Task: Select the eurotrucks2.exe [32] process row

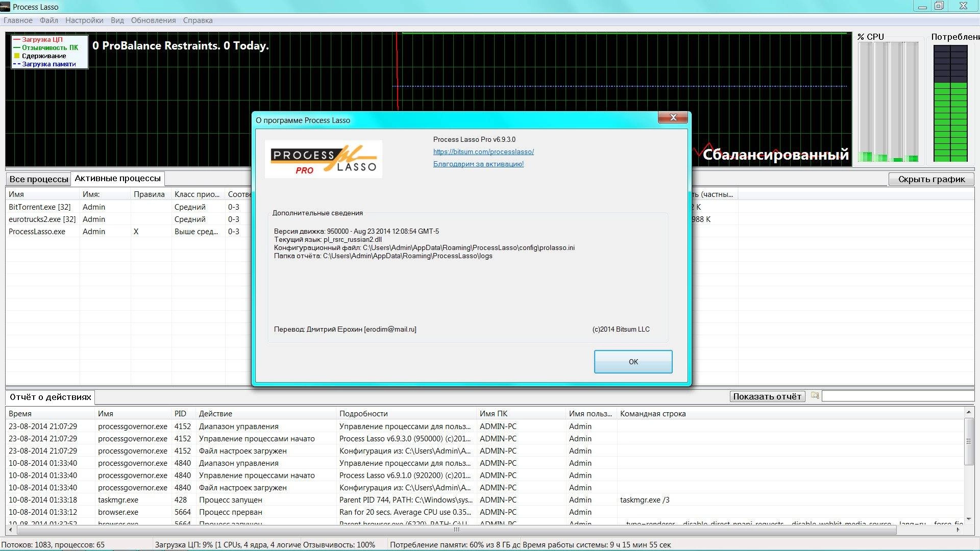Action: (129, 219)
